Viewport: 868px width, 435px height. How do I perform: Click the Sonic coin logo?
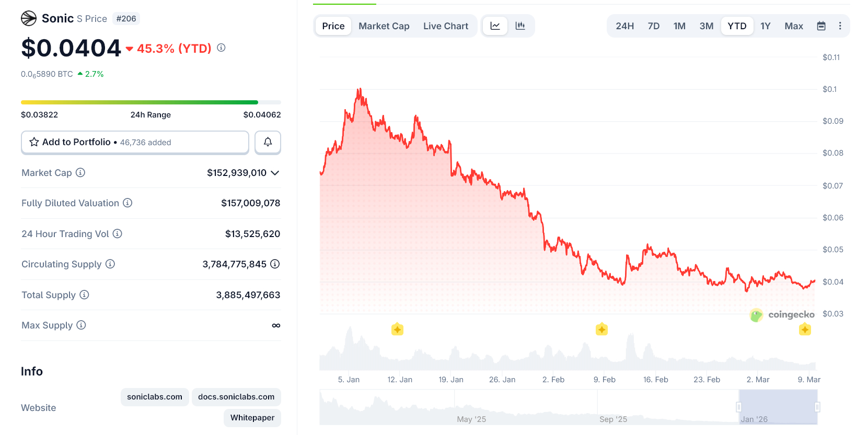pos(30,18)
